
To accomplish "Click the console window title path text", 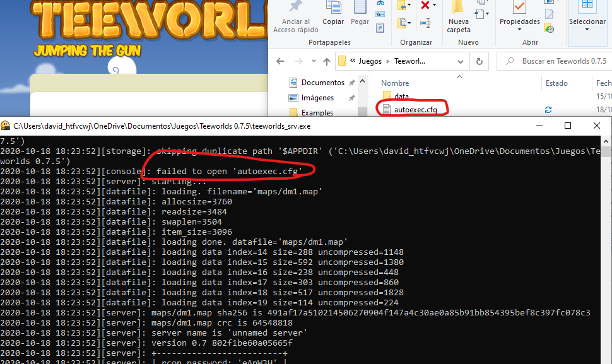I will point(162,126).
